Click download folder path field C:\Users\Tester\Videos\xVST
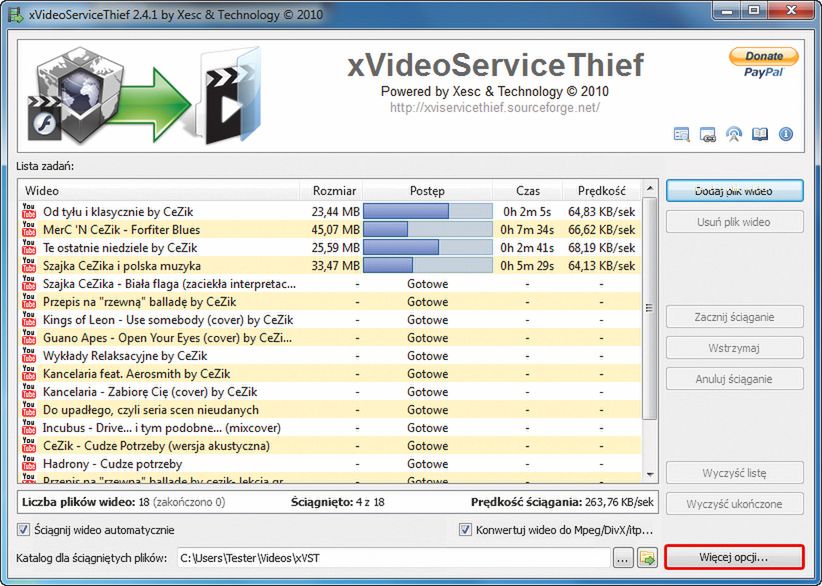This screenshot has height=586, width=822. 394,558
